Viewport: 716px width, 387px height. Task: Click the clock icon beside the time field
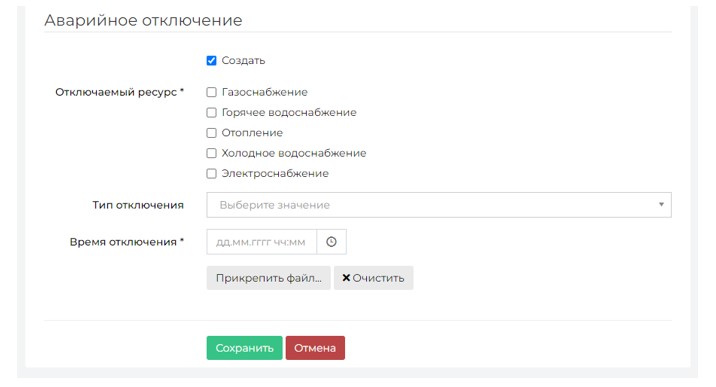332,242
